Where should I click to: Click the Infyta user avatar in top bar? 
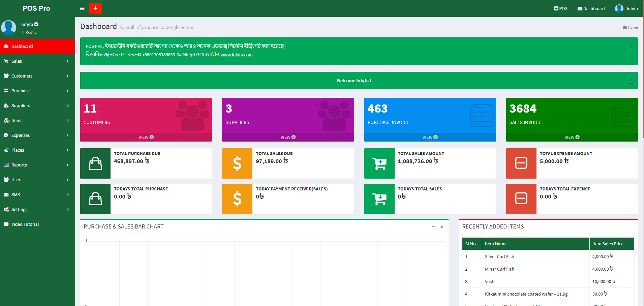(619, 8)
